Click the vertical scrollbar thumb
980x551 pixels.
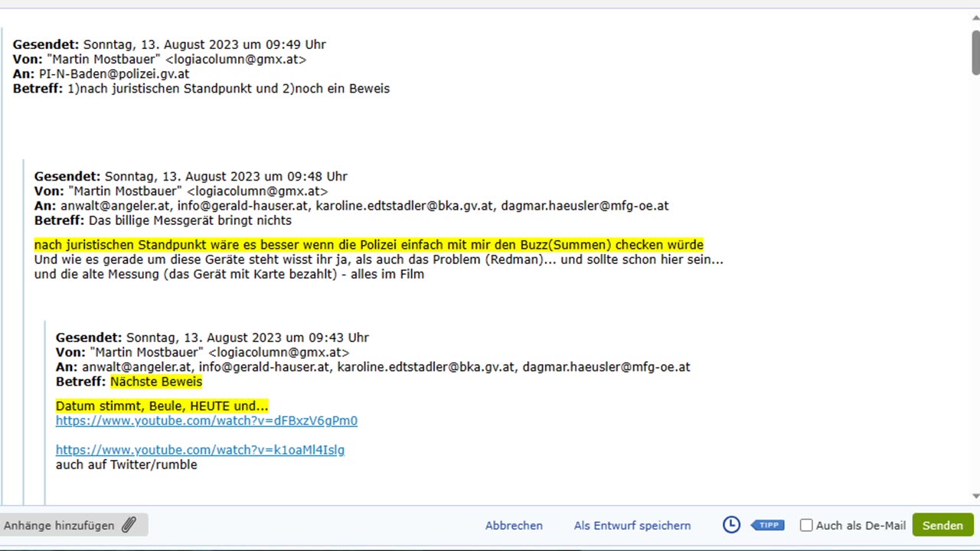coord(975,54)
